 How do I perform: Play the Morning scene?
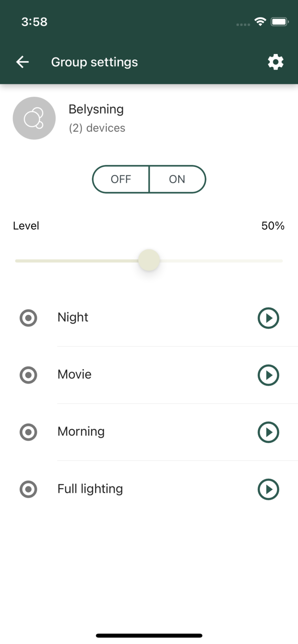[x=268, y=432]
